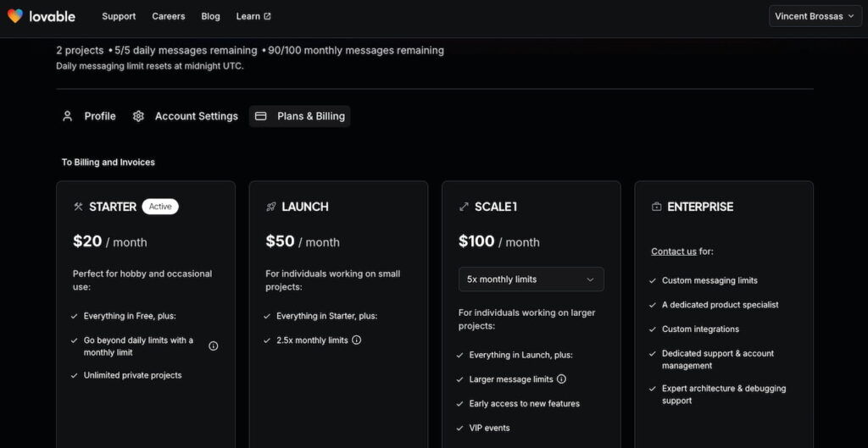Click the $100 / month price
The image size is (868, 448).
(x=498, y=241)
